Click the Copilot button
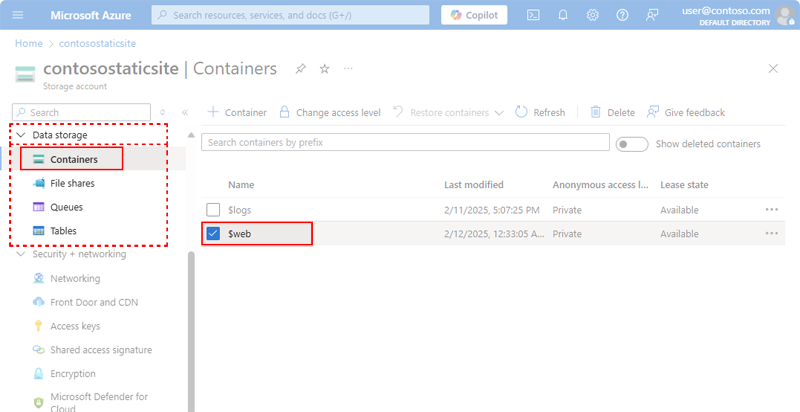This screenshot has width=800, height=412. click(474, 15)
